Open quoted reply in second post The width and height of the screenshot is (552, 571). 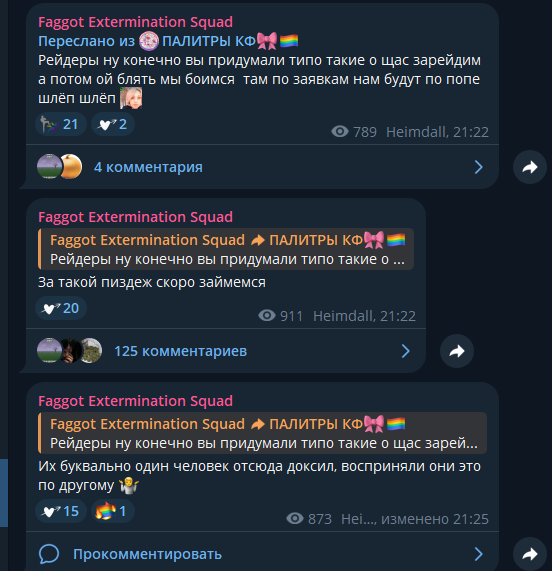pyautogui.click(x=226, y=249)
